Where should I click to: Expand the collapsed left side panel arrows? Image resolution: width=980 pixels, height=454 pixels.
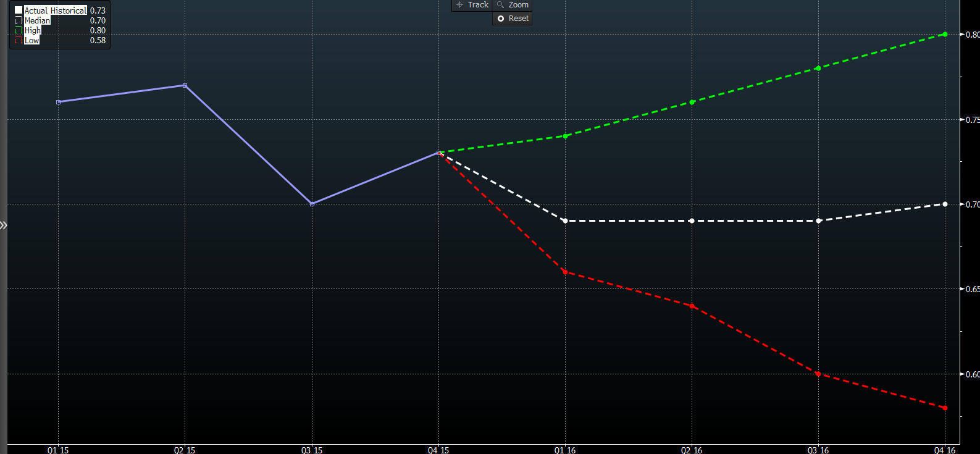click(x=4, y=225)
